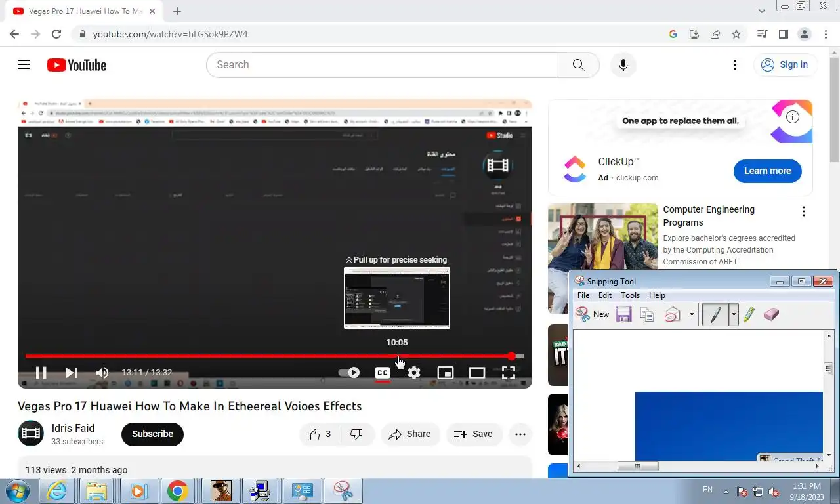Open a new Chrome tab
Image resolution: width=840 pixels, height=504 pixels.
[x=177, y=11]
